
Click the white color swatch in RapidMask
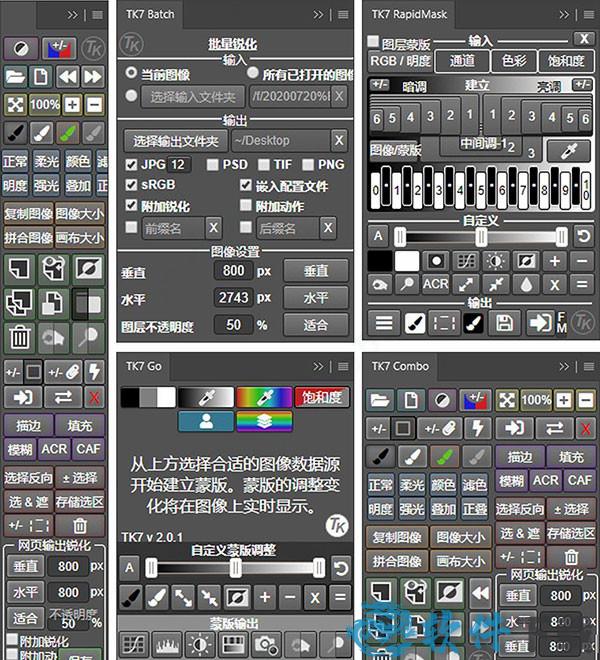[x=407, y=261]
